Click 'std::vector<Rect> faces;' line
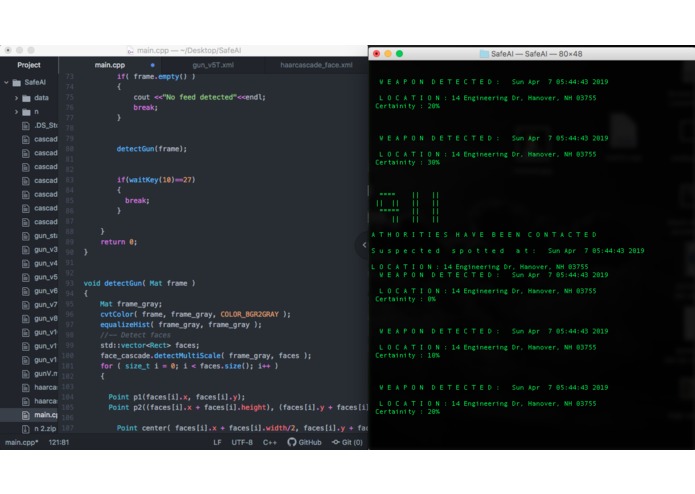 coord(150,345)
